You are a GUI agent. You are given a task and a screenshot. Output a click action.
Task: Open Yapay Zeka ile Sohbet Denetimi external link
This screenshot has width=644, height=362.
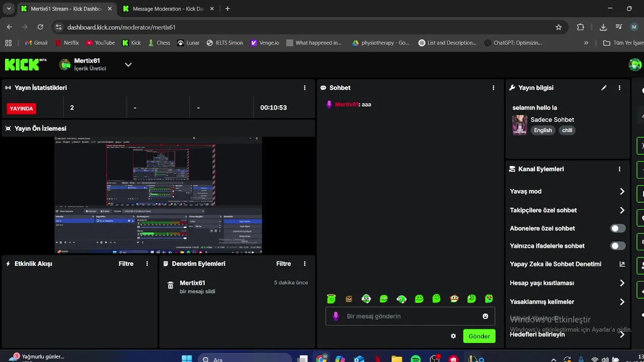[x=622, y=264]
